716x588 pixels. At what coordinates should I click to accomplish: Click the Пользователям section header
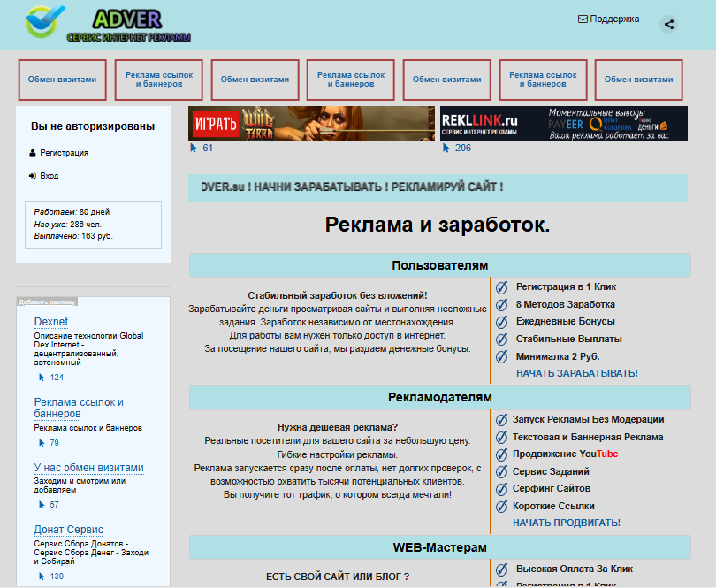[x=439, y=265]
